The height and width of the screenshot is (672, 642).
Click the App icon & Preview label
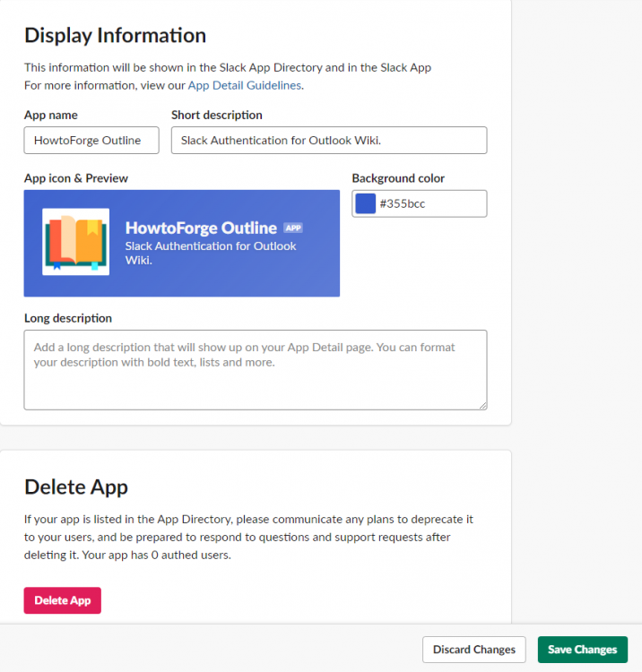click(76, 178)
